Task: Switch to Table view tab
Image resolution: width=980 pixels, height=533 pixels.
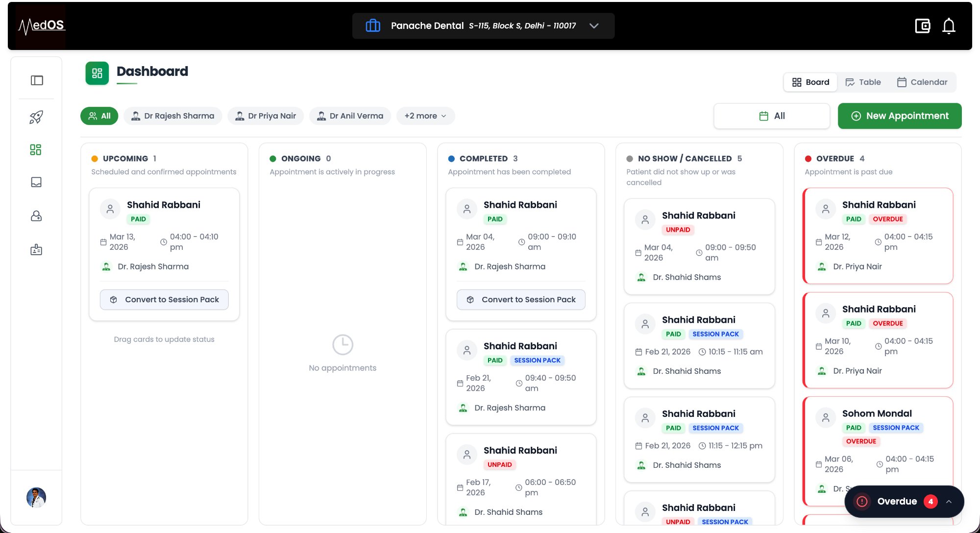Action: [863, 82]
